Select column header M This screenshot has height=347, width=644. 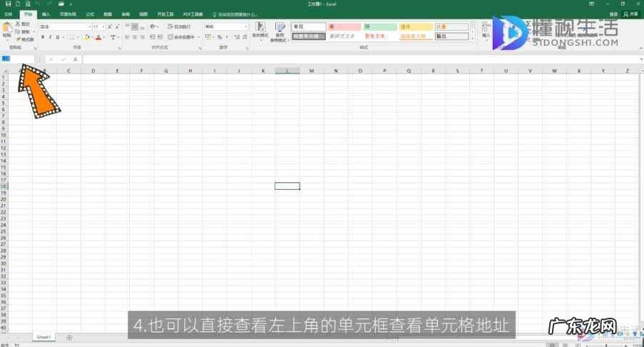click(312, 71)
